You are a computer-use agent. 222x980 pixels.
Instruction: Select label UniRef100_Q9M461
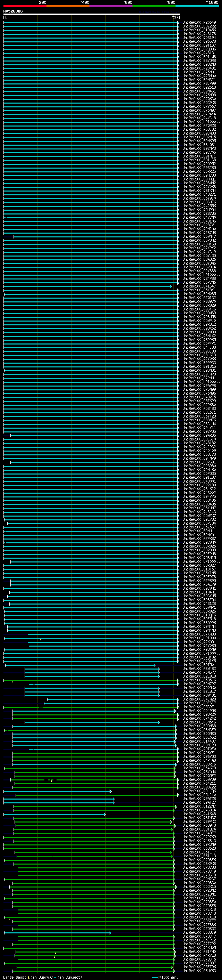[199, 91]
